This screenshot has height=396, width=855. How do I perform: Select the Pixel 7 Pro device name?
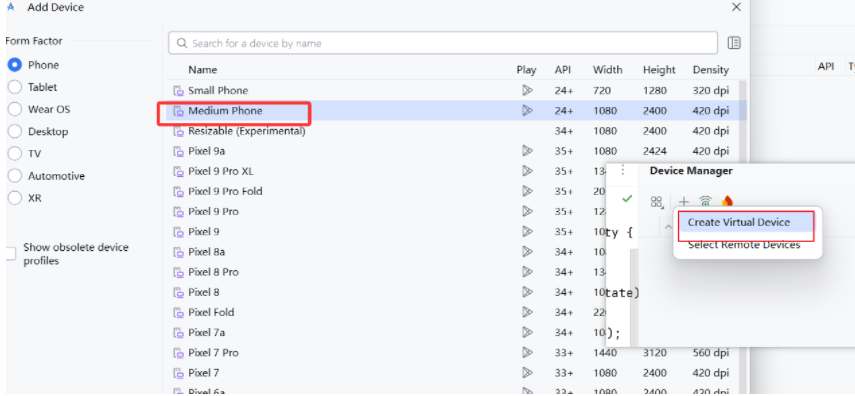(x=213, y=352)
